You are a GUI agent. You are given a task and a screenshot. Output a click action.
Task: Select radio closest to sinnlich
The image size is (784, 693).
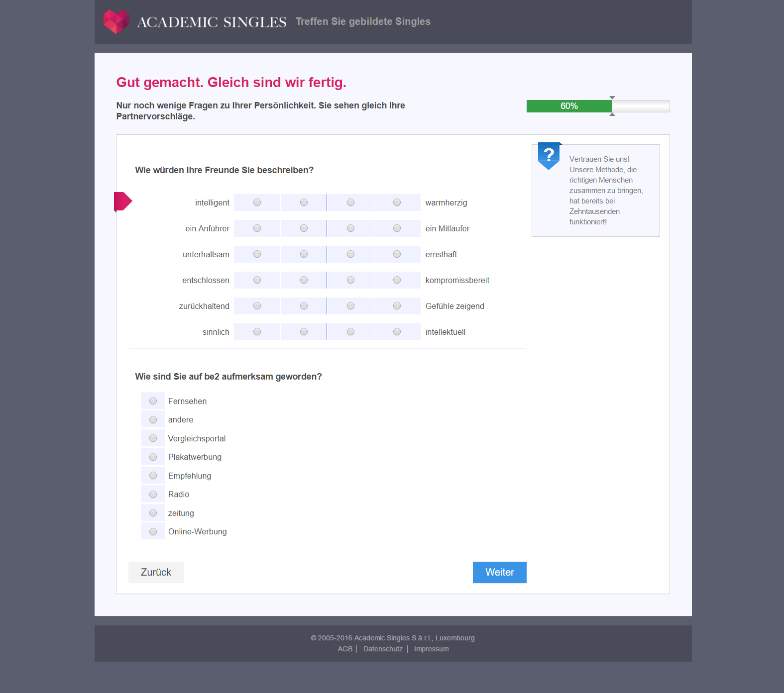point(257,332)
